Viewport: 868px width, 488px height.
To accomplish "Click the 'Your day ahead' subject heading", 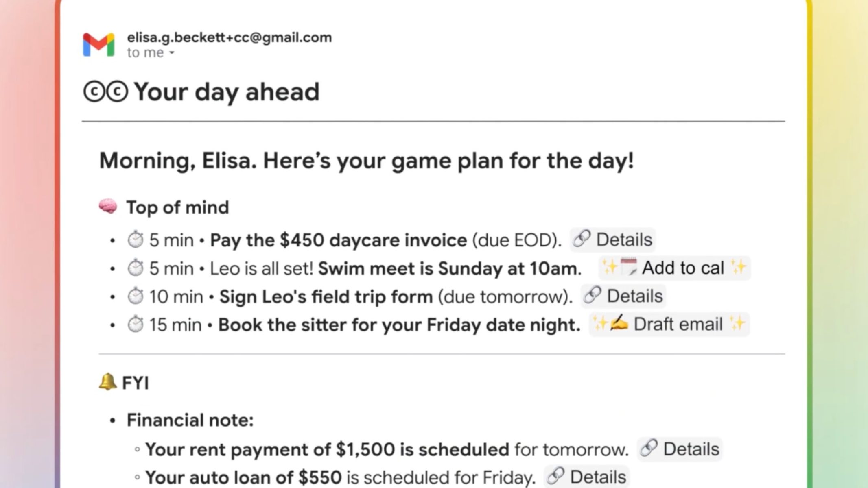I will 227,92.
